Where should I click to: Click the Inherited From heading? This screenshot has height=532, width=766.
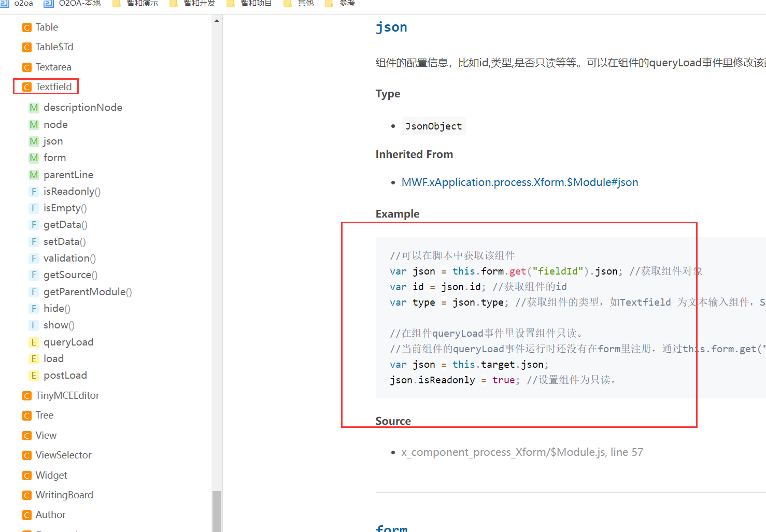tap(414, 154)
